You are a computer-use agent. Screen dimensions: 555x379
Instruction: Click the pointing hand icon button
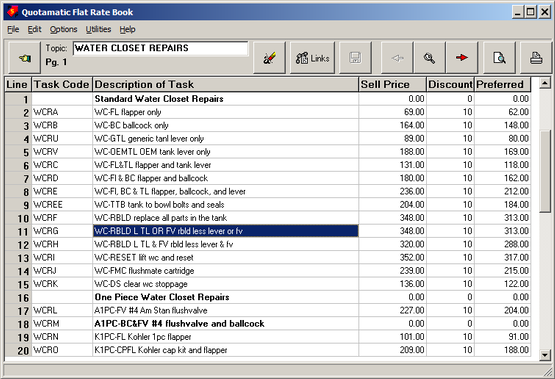pos(24,58)
